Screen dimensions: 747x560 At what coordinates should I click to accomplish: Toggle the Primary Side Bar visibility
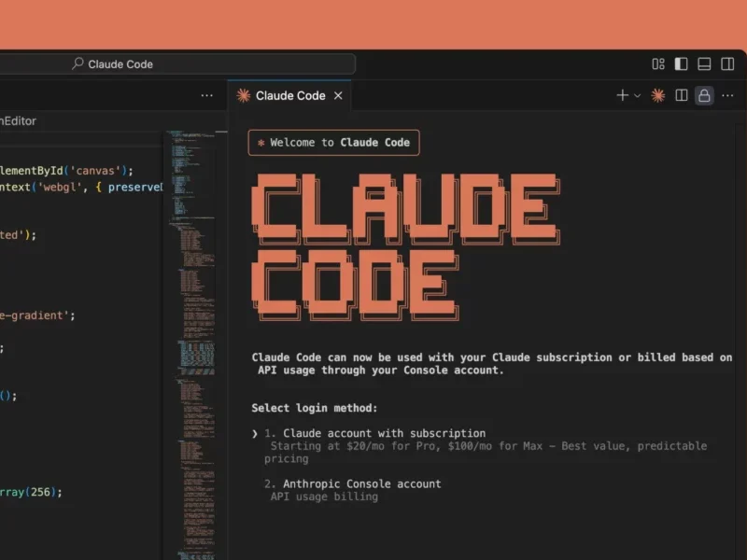tap(681, 63)
